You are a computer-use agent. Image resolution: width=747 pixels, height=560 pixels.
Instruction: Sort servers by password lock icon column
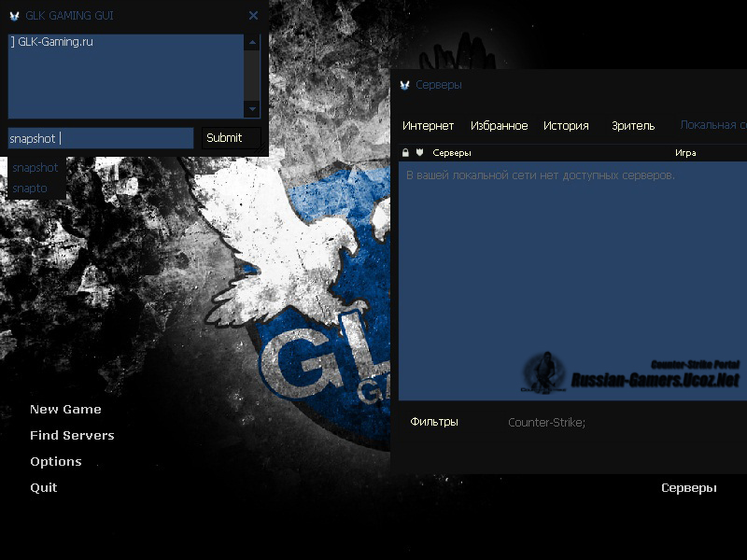[405, 153]
